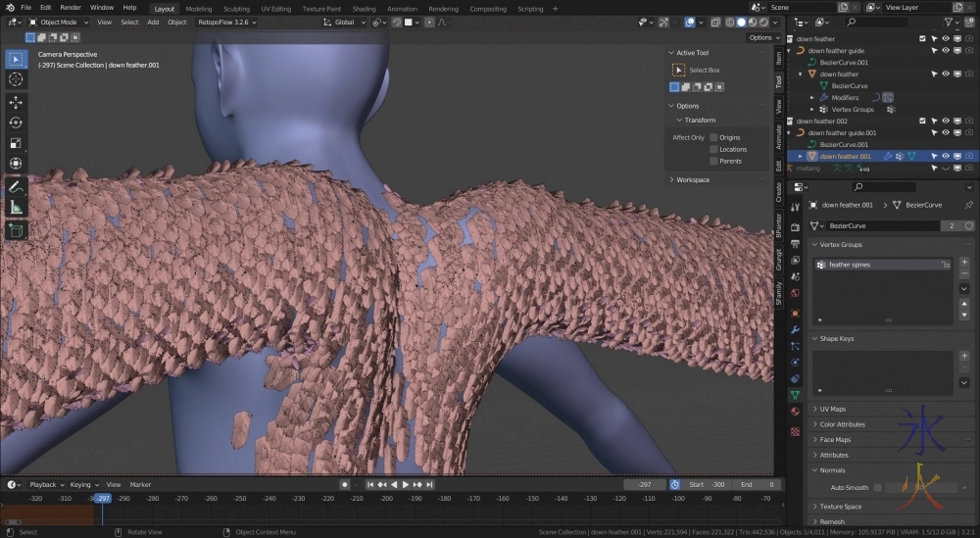Select the Move tool in the toolbar
Viewport: 980px width, 538px height.
tap(16, 102)
